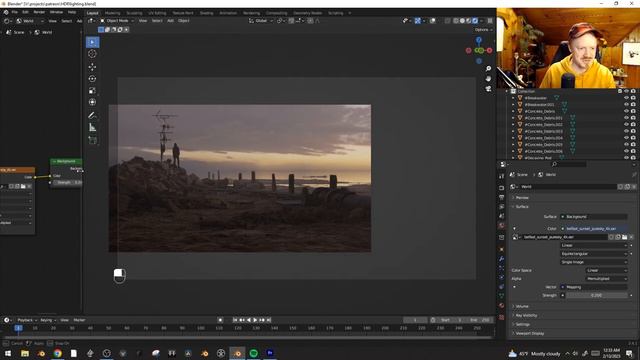640x360 pixels.
Task: Toggle visibility eye of #Concrete_Debris.004
Action: tap(627, 138)
